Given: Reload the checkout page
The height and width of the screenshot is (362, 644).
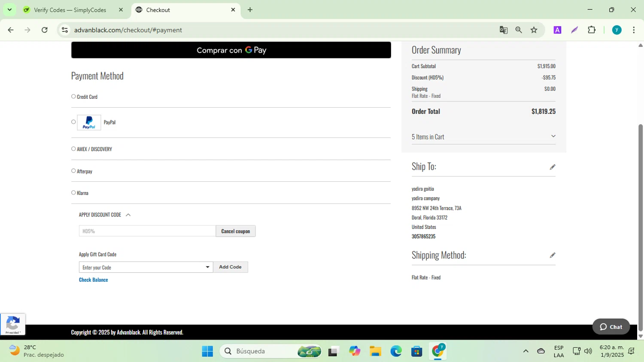Looking at the screenshot, I should 45,30.
